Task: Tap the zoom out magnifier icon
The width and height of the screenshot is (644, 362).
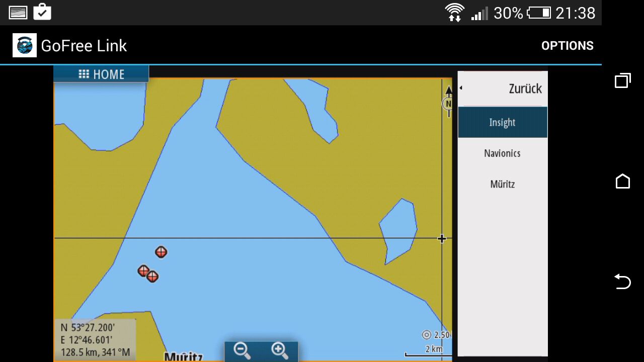Action: click(x=242, y=350)
